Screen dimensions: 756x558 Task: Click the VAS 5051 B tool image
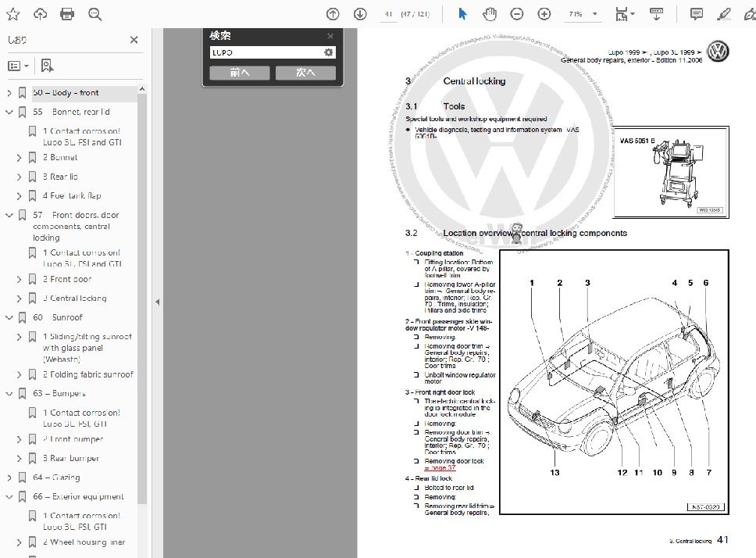pyautogui.click(x=671, y=172)
